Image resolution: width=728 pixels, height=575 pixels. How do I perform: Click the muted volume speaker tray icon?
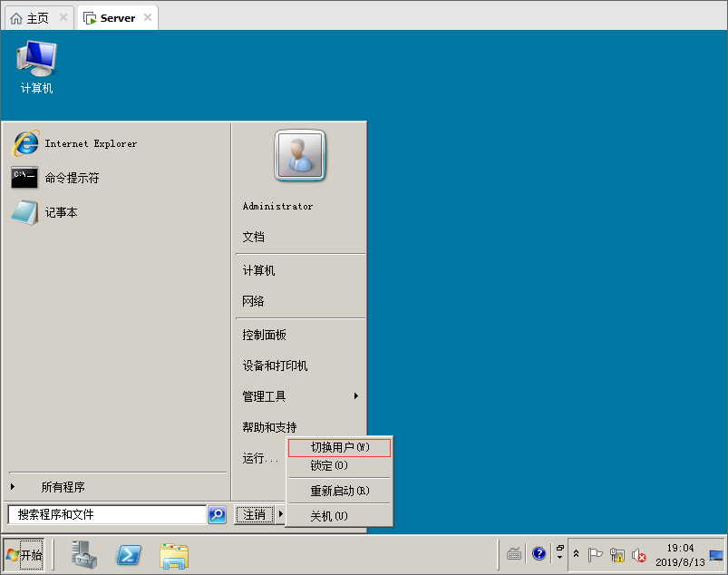tap(639, 554)
